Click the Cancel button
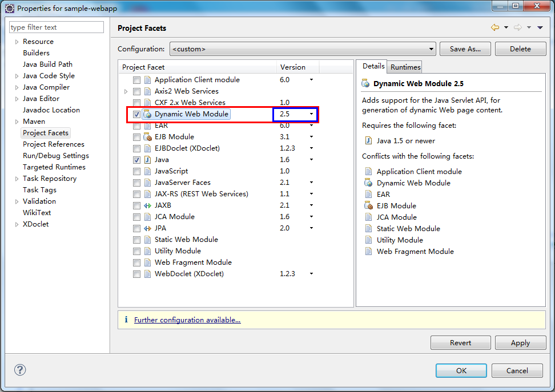Viewport: 555px width, 392px height. 517,370
